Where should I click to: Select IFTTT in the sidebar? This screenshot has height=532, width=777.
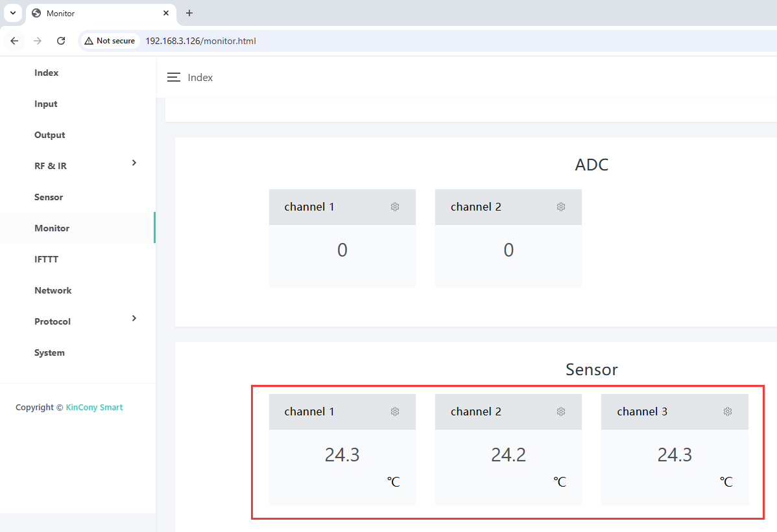point(46,259)
